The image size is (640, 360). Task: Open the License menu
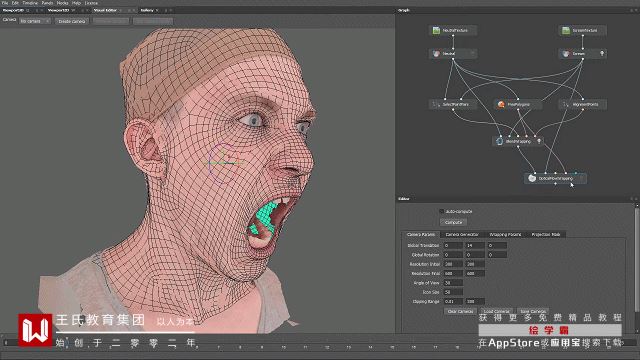[91, 3]
